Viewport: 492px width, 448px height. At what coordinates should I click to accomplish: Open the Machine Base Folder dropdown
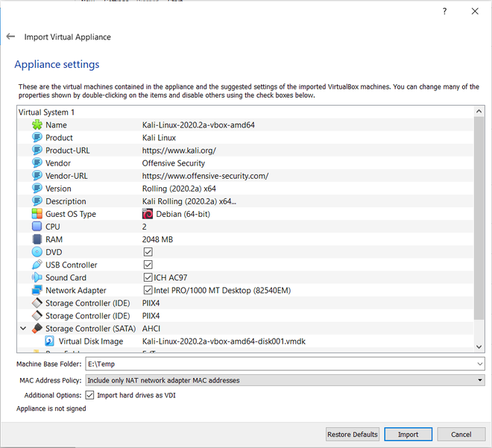[x=480, y=364]
